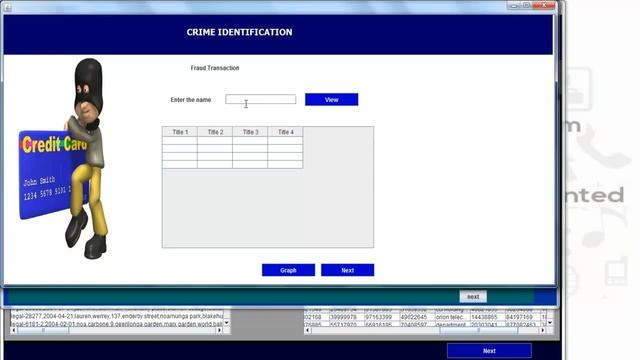Select the 'Title 2' column header
The image size is (640, 360).
[215, 132]
